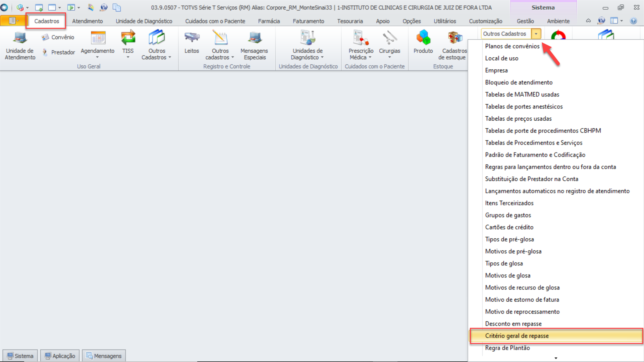
Task: Click Outros cadastros in Registro e Controle
Action: coord(220,45)
